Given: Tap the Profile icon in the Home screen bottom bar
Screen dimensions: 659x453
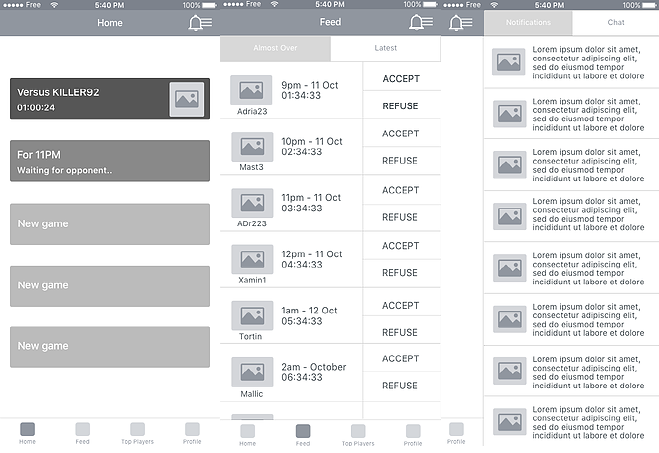Looking at the screenshot, I should click(x=192, y=430).
